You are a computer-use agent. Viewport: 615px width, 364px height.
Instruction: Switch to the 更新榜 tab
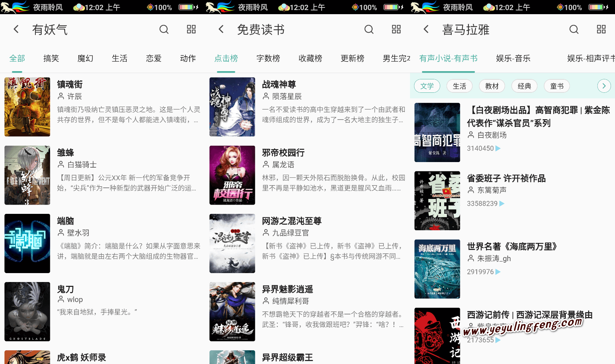pyautogui.click(x=352, y=58)
